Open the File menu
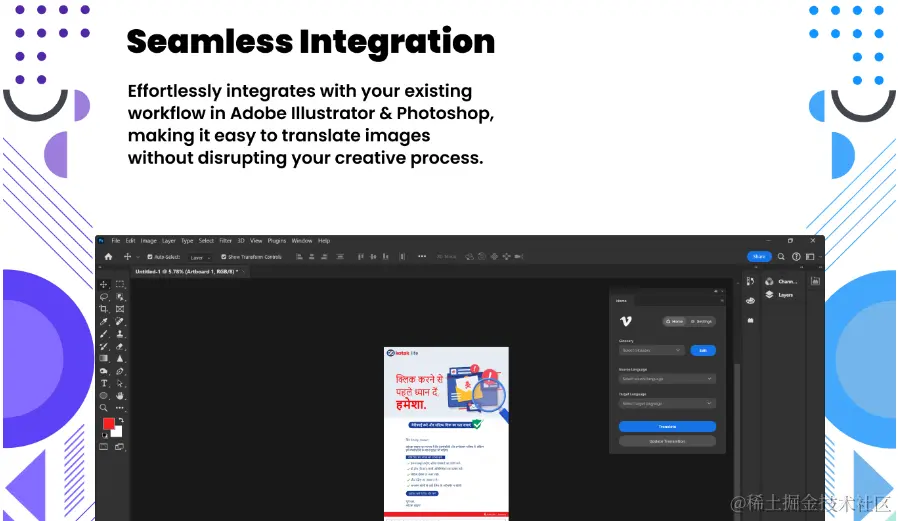 tap(116, 241)
